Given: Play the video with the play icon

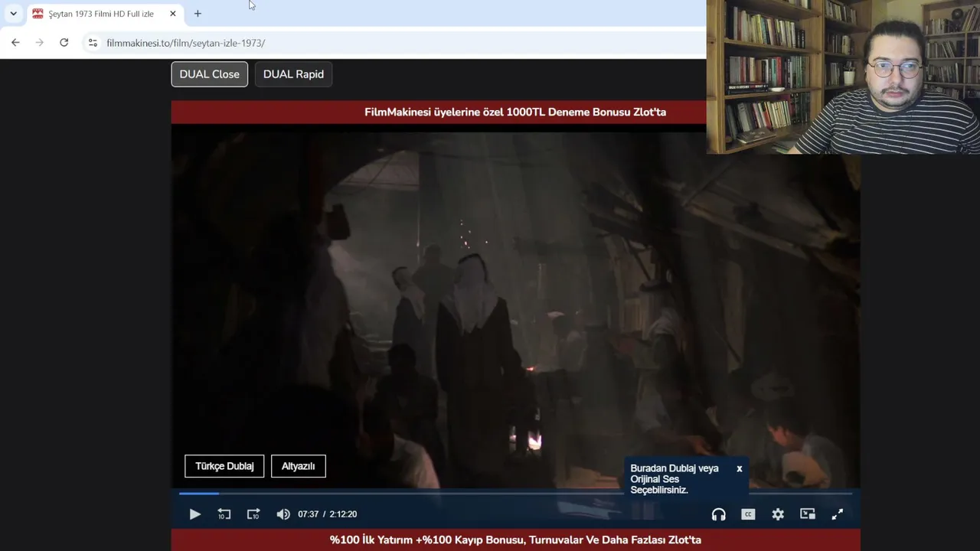Looking at the screenshot, I should coord(194,514).
